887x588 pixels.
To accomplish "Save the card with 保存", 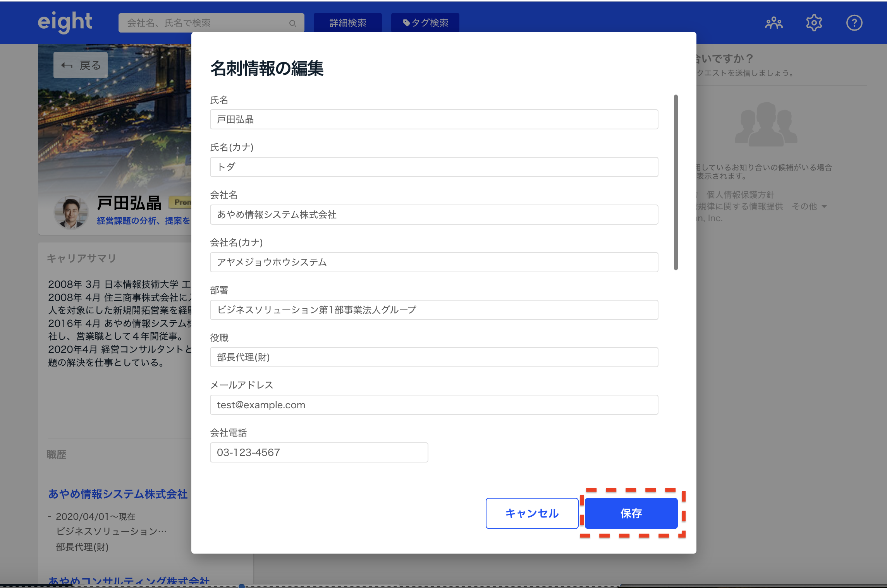I will click(631, 513).
